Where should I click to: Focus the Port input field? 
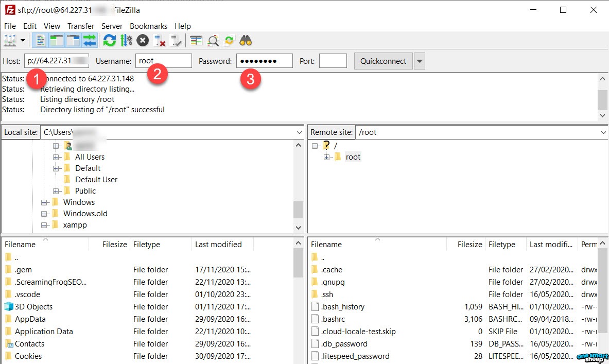[x=333, y=61]
